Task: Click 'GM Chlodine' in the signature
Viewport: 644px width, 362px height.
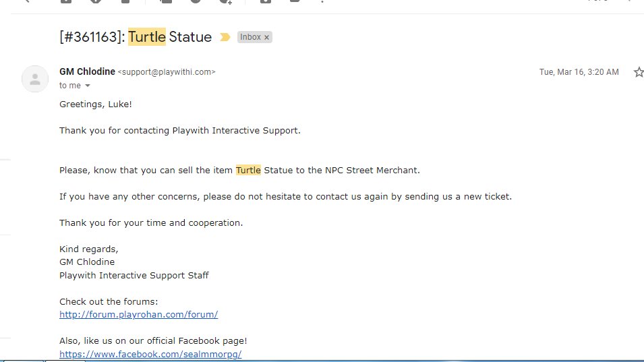Action: (87, 262)
